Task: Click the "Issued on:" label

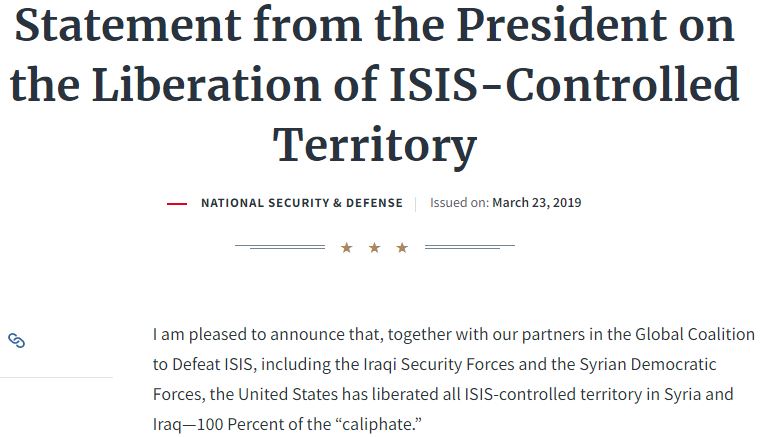Action: click(459, 203)
